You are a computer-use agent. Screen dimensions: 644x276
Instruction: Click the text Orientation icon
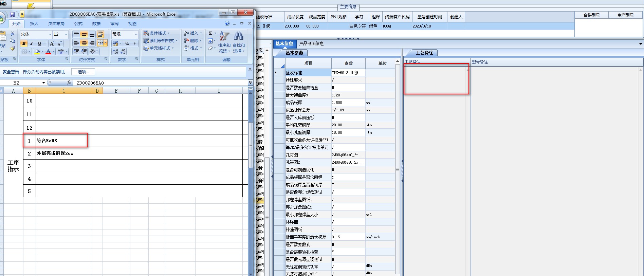point(93,51)
